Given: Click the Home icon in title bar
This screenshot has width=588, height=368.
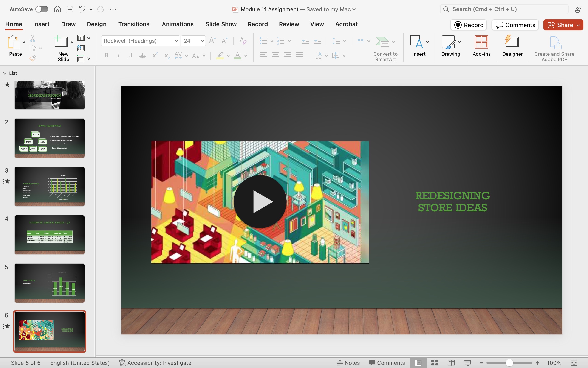Looking at the screenshot, I should [x=57, y=9].
